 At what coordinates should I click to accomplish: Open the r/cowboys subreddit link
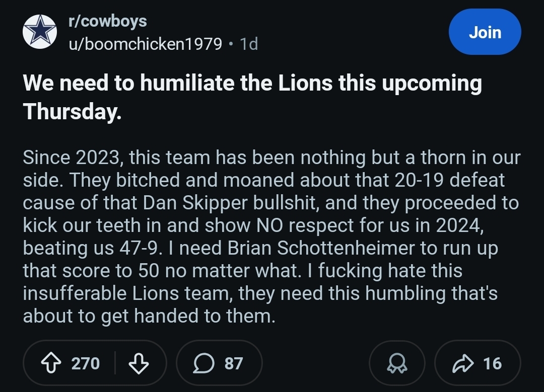pyautogui.click(x=108, y=21)
